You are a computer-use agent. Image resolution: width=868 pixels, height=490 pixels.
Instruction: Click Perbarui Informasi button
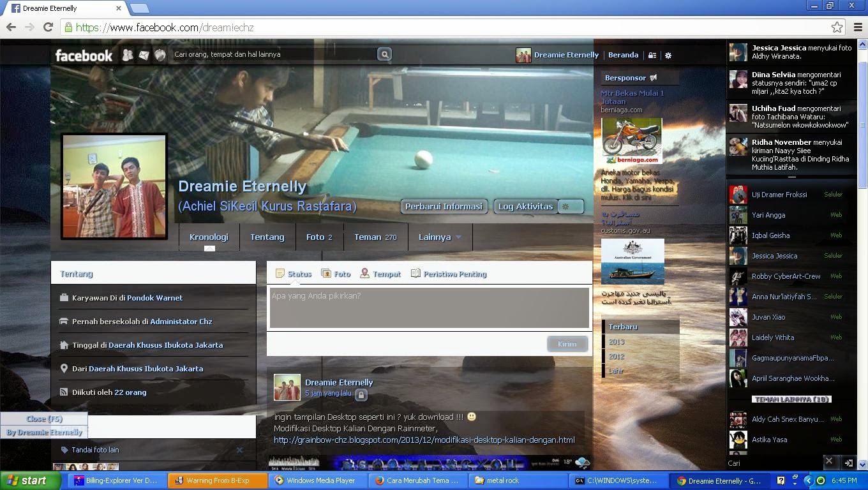pyautogui.click(x=444, y=207)
